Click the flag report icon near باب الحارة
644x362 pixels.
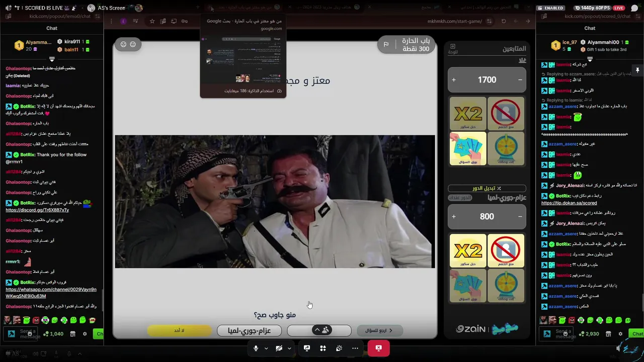386,44
